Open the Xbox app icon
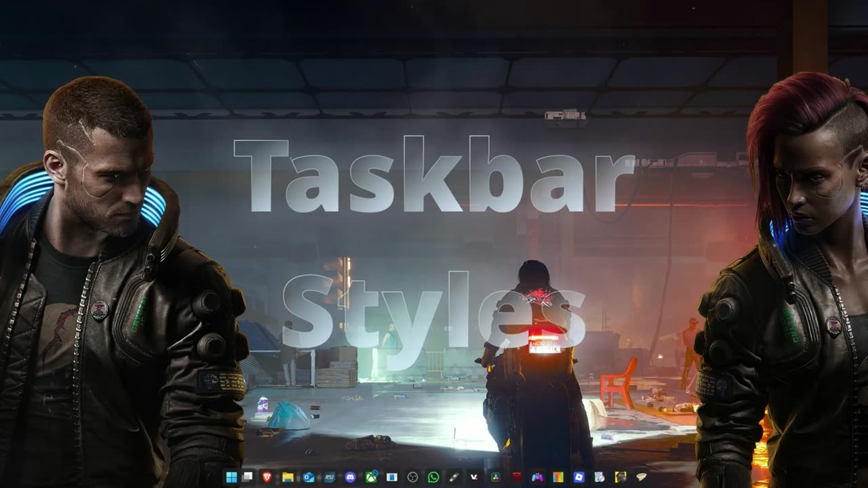This screenshot has height=488, width=868. tap(372, 476)
